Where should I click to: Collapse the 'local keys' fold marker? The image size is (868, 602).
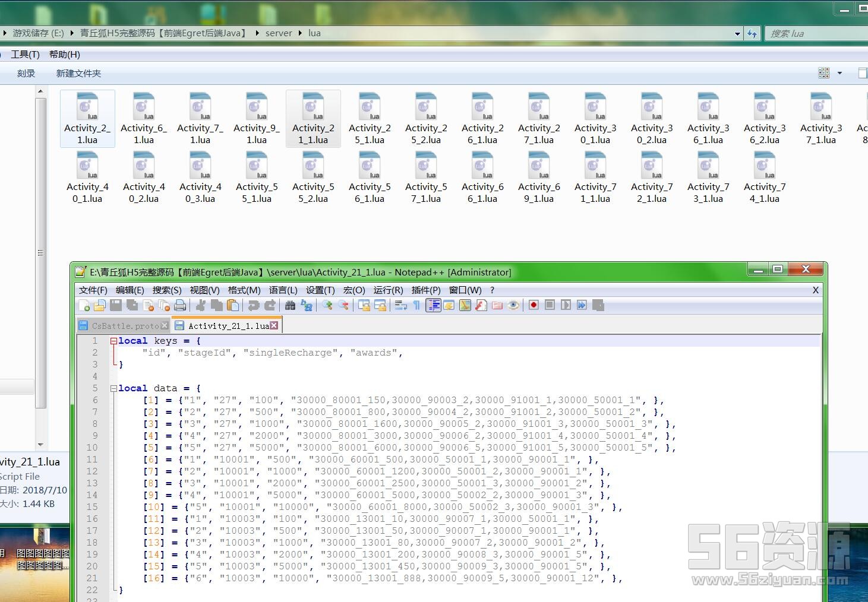(113, 341)
